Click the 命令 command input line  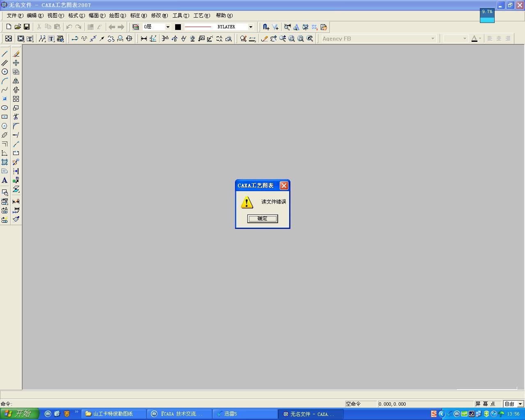[172, 404]
